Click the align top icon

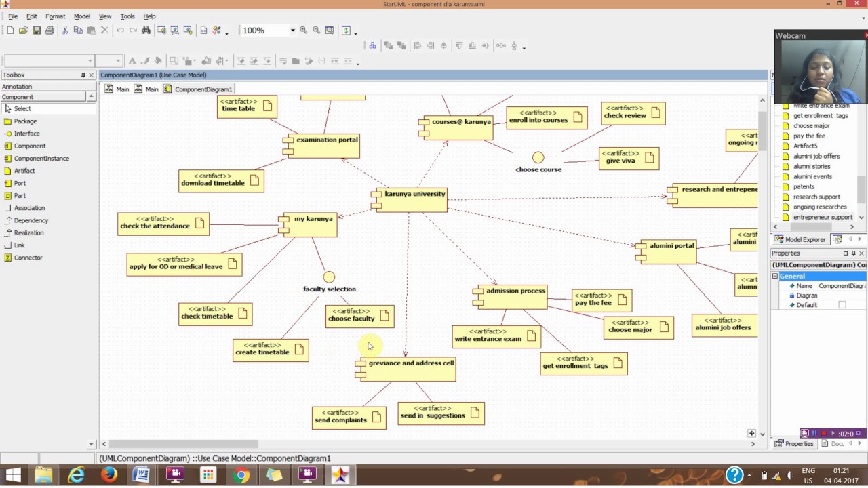[459, 45]
